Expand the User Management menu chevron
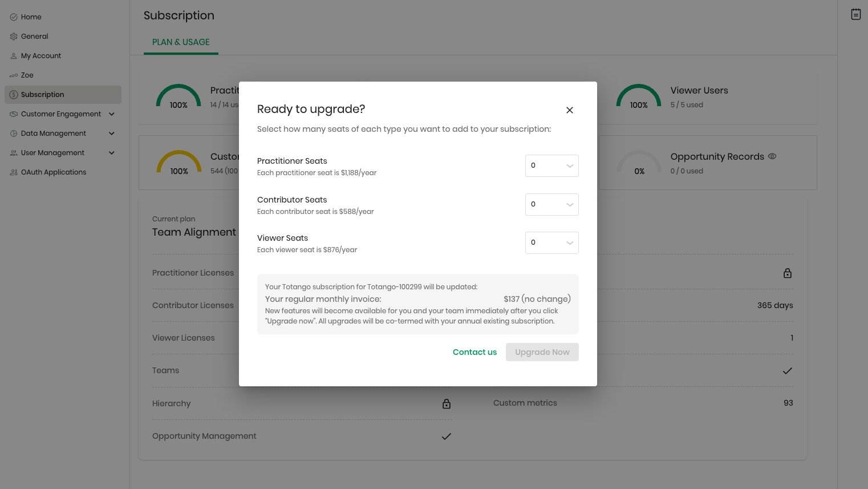The height and width of the screenshot is (489, 868). tap(112, 153)
